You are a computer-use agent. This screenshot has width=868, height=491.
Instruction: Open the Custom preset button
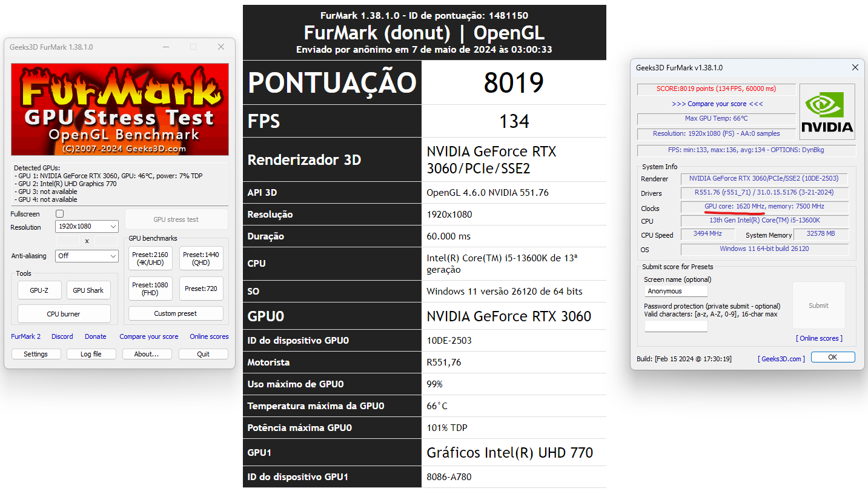point(176,313)
